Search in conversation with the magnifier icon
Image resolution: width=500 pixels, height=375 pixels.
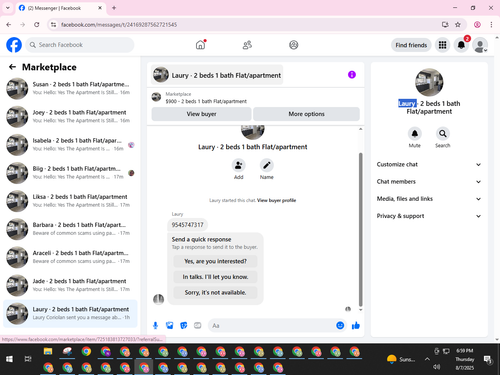443,134
